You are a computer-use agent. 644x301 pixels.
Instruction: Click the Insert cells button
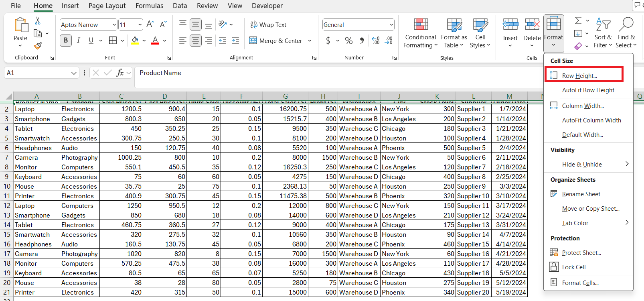point(510,33)
